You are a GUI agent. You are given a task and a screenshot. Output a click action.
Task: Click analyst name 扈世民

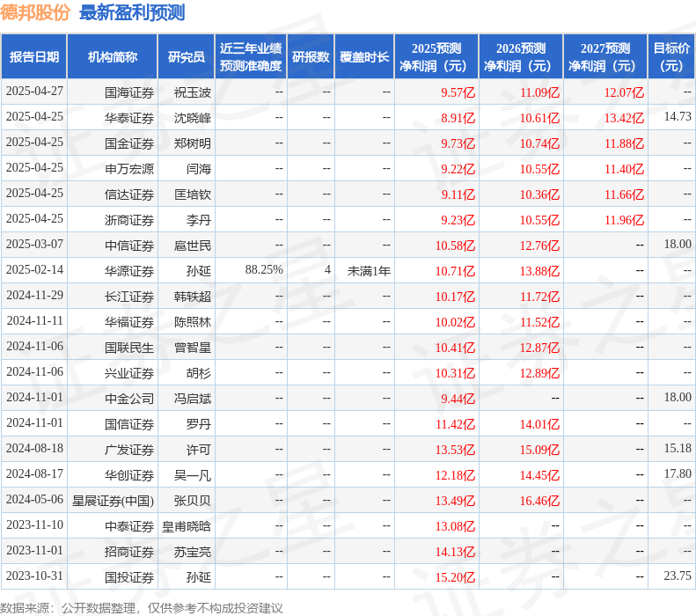[x=192, y=246]
